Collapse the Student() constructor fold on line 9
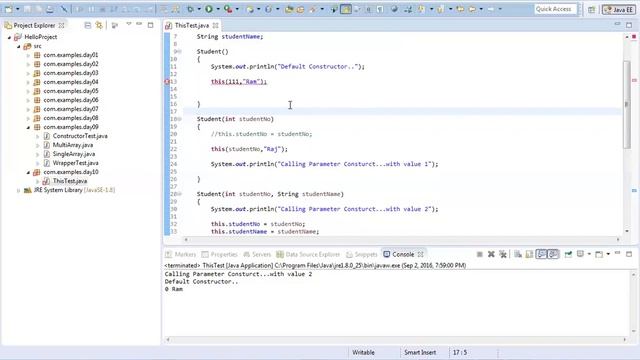640x360 pixels. [180, 51]
